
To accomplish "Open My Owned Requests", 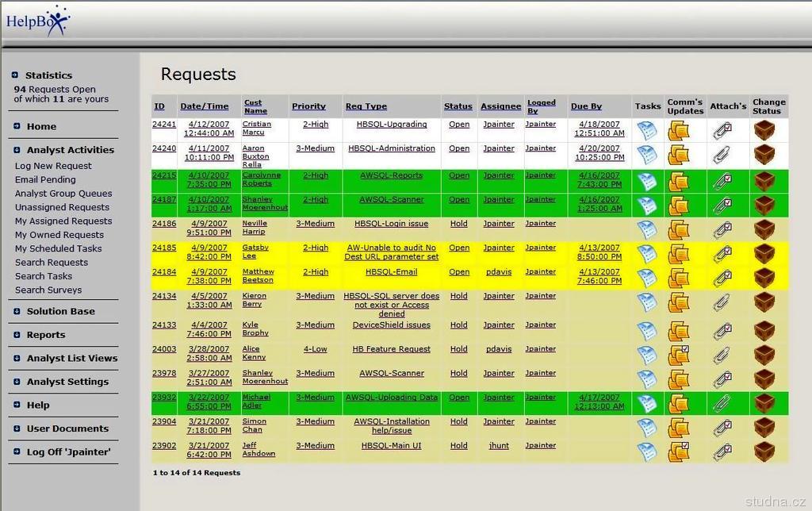I will coord(59,235).
